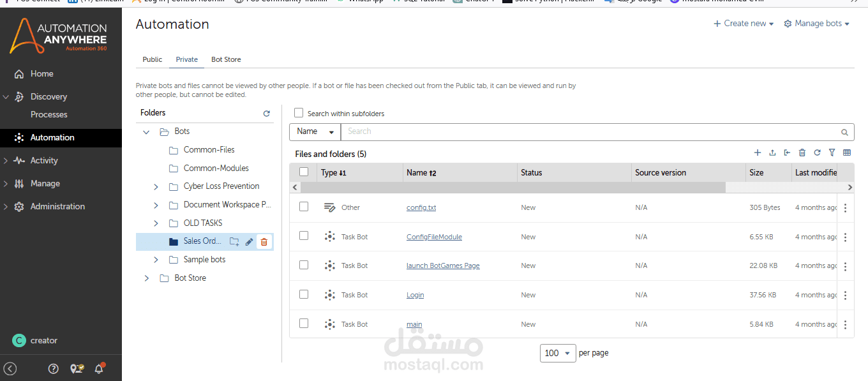Open the Customize columns table icon
Screen dimensions: 868x381
click(x=846, y=153)
